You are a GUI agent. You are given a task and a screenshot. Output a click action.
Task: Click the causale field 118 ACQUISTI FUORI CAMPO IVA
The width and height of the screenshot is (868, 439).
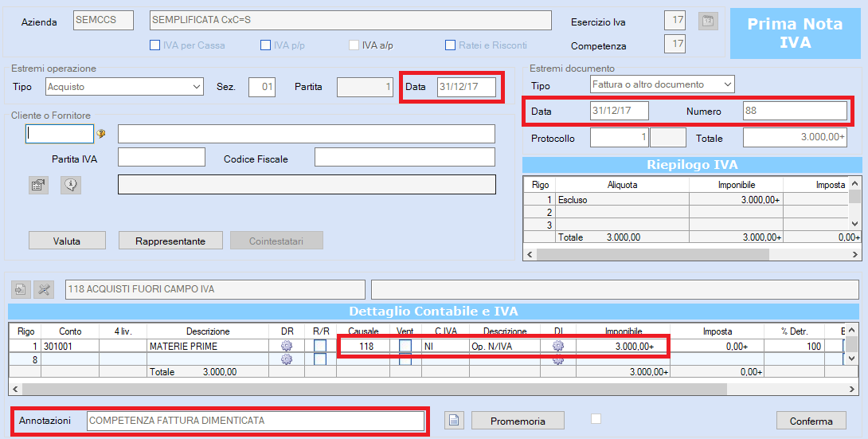(x=215, y=289)
